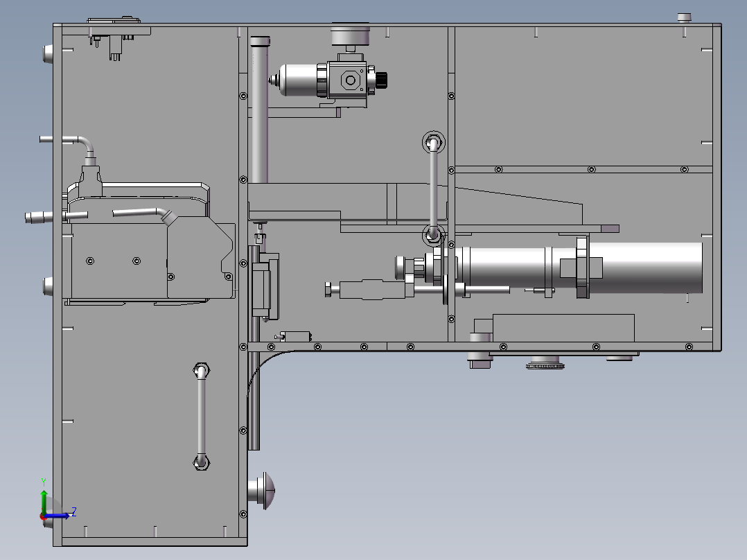Select the vertical link rod in center compartment

(x=434, y=189)
